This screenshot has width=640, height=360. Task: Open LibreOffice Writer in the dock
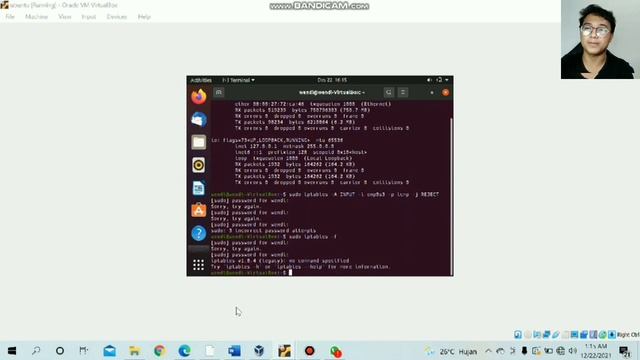pos(199,188)
